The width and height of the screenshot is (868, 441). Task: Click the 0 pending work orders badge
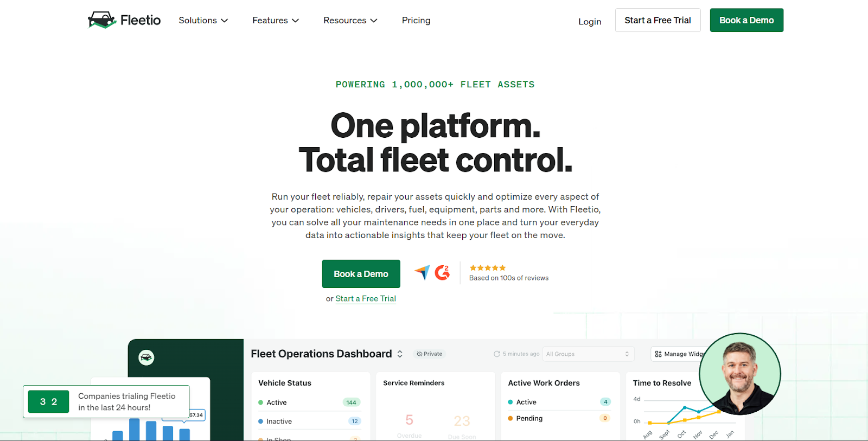point(605,418)
